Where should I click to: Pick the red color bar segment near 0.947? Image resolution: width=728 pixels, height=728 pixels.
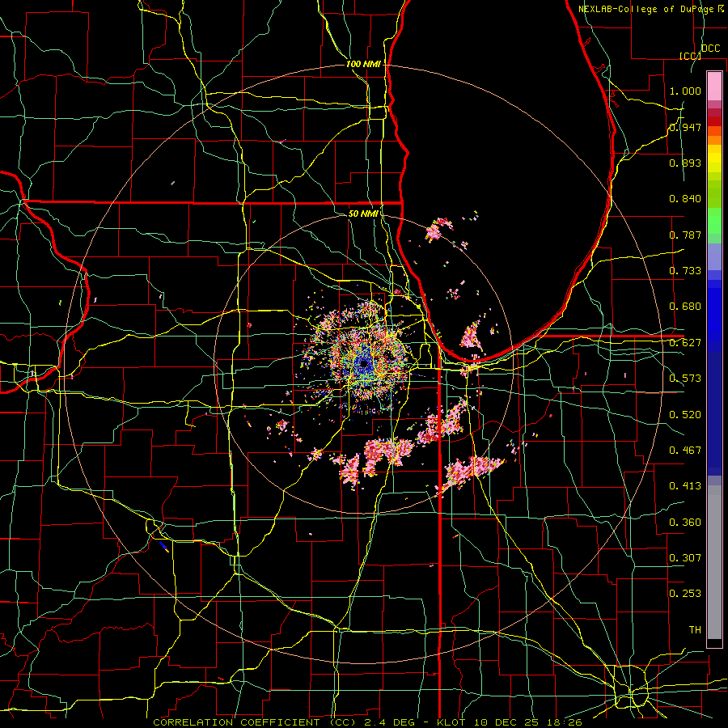(714, 121)
